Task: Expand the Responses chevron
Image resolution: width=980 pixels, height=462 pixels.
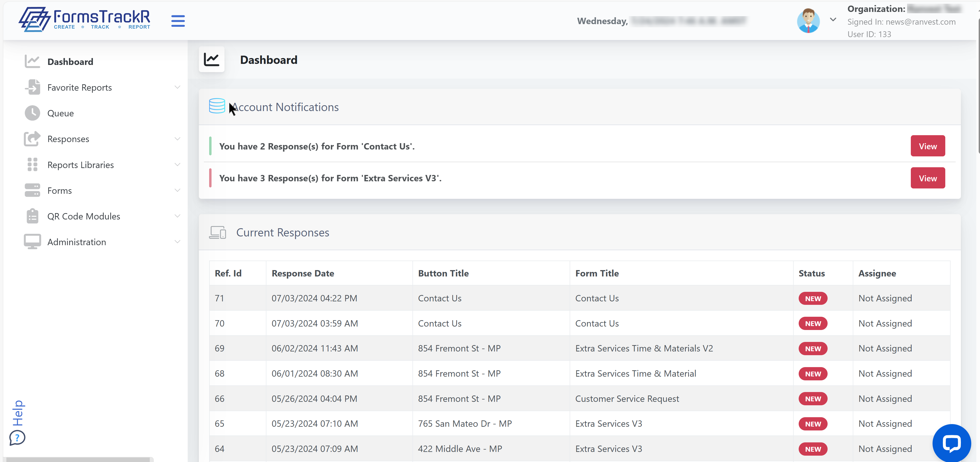Action: 177,139
